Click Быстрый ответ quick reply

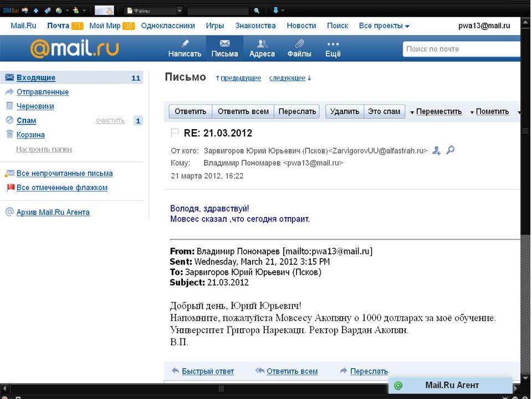tap(208, 371)
